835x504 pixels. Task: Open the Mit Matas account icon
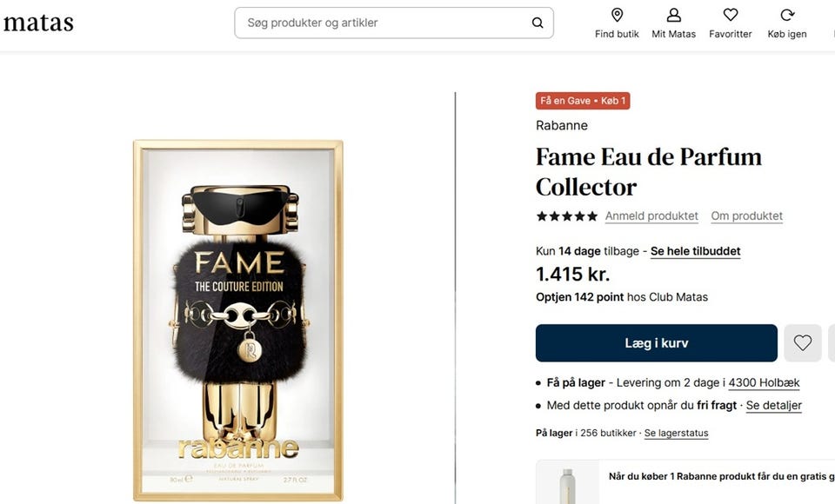[673, 23]
